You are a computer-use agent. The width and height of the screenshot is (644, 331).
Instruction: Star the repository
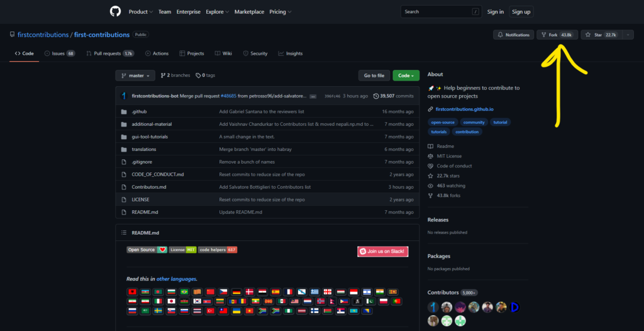[x=602, y=35]
